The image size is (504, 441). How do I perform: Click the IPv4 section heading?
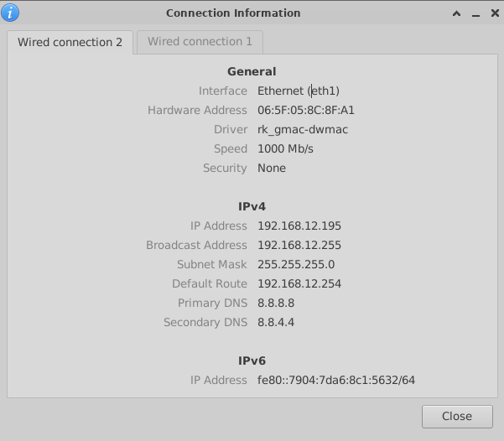(252, 206)
